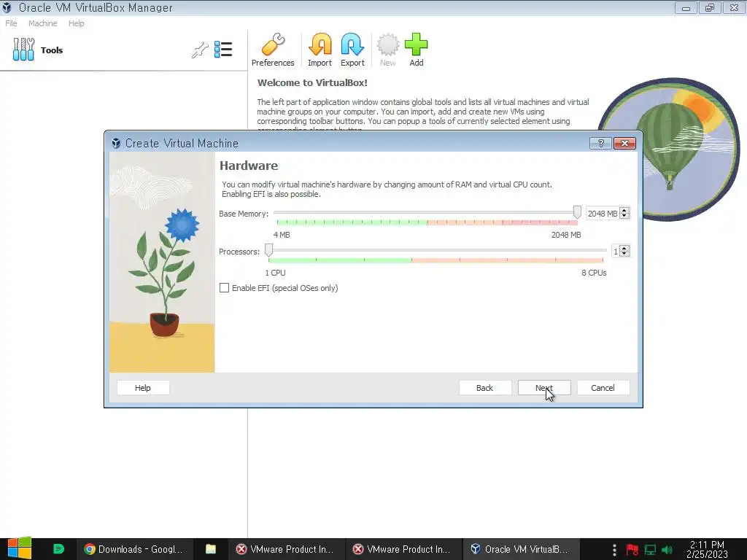Open the Machine menu
Screen dimensions: 747x560
[42, 23]
